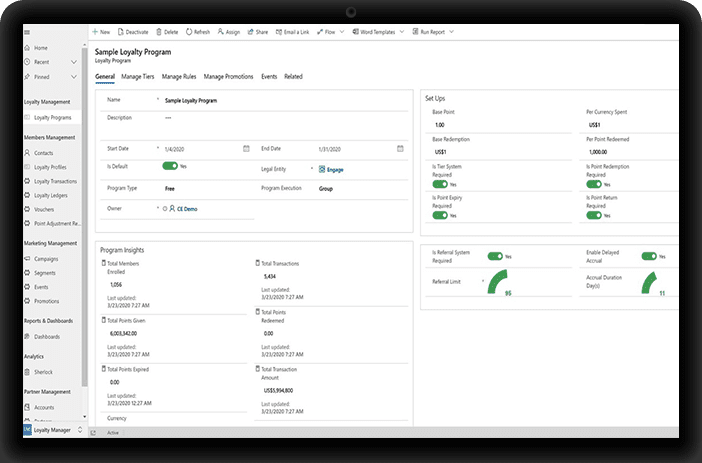The height and width of the screenshot is (463, 702).
Task: Open the Engage legal entity link
Action: [334, 170]
